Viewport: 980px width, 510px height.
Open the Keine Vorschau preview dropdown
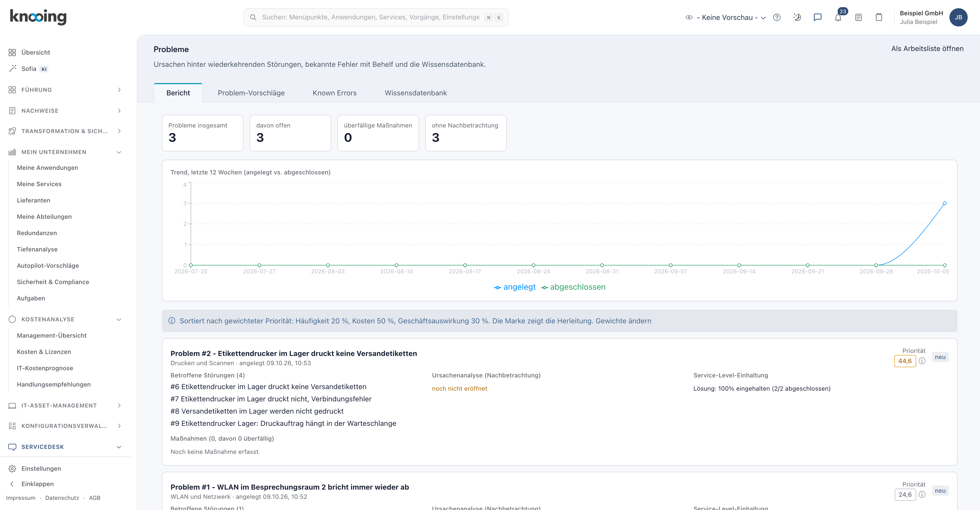(x=726, y=18)
